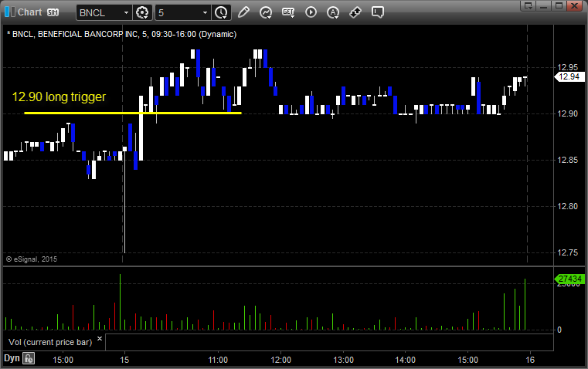Image resolution: width=588 pixels, height=369 pixels.
Task: Click the SIM badge next to Chart
Action: click(53, 12)
